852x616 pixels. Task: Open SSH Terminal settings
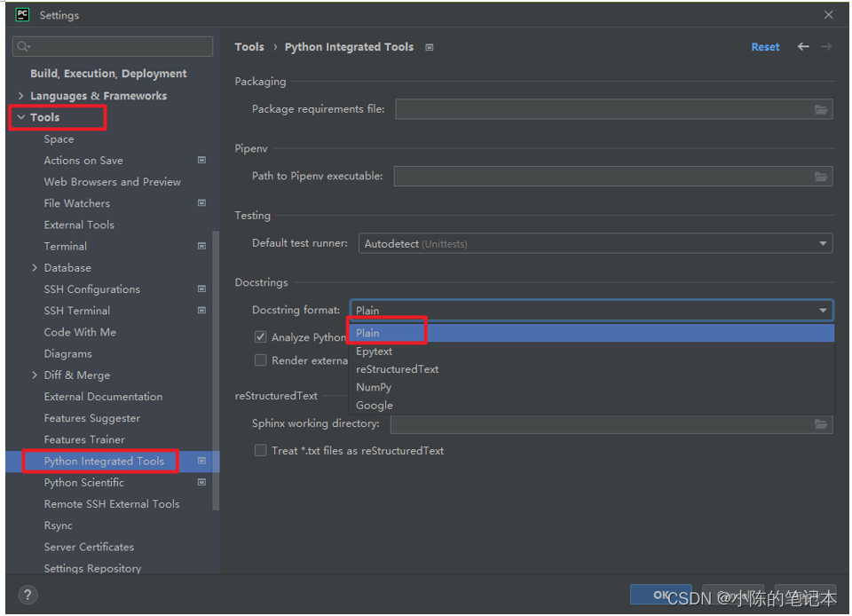click(76, 311)
